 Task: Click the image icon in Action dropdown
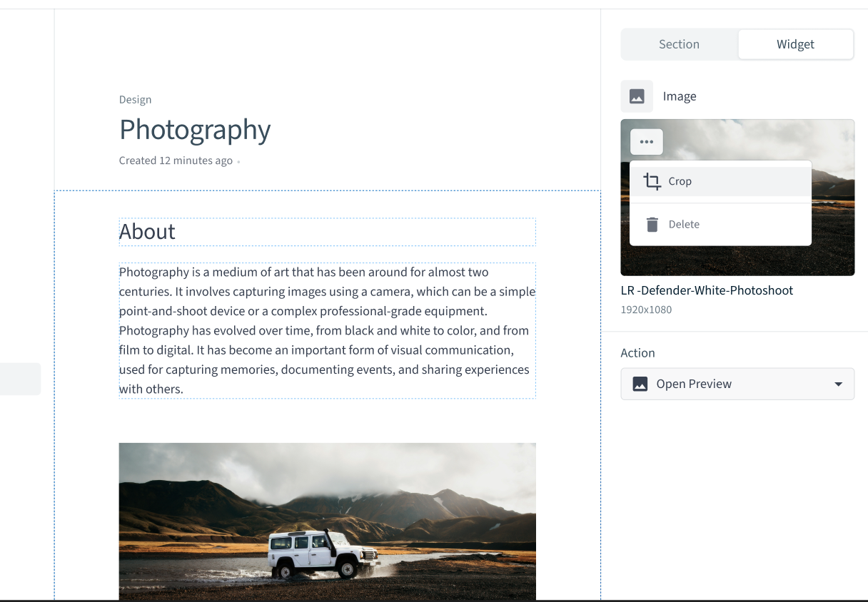click(640, 384)
